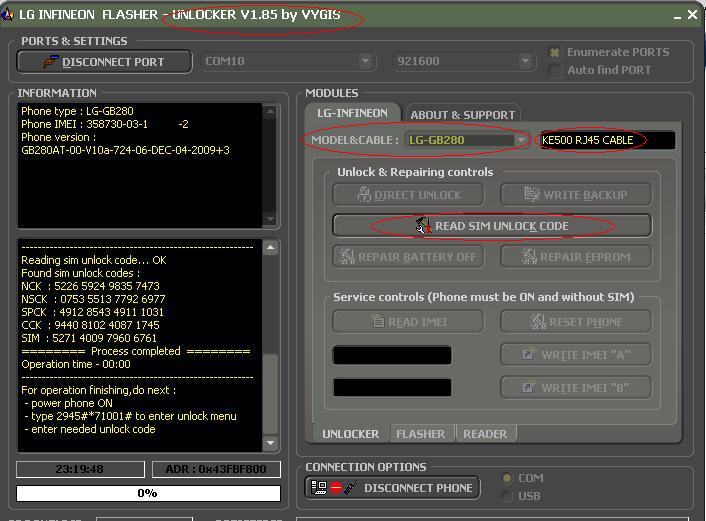Switch to the LG-INFINEON tab
Screen dimensions: 706x521
[352, 113]
